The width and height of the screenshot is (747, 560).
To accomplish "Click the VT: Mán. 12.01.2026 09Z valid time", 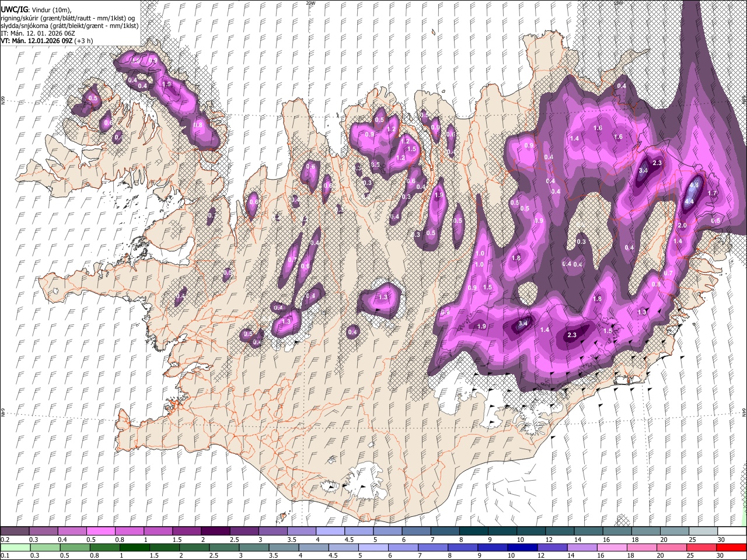I will pyautogui.click(x=37, y=41).
